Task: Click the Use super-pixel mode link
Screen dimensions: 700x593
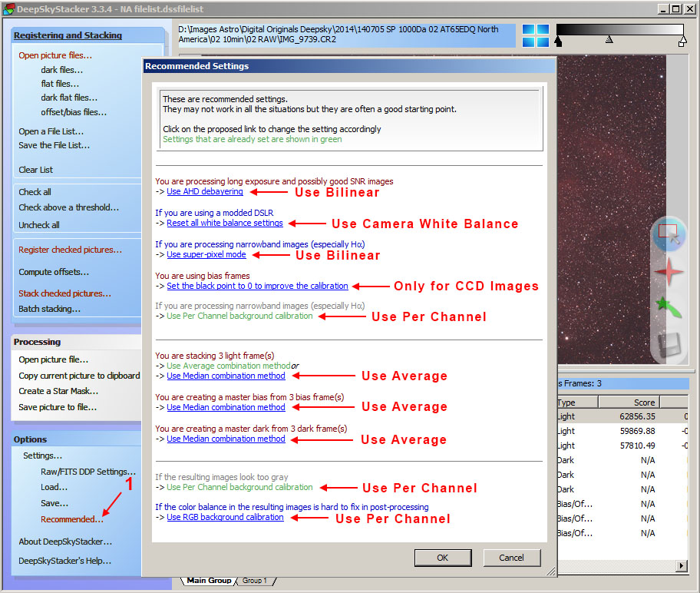Action: [x=206, y=254]
